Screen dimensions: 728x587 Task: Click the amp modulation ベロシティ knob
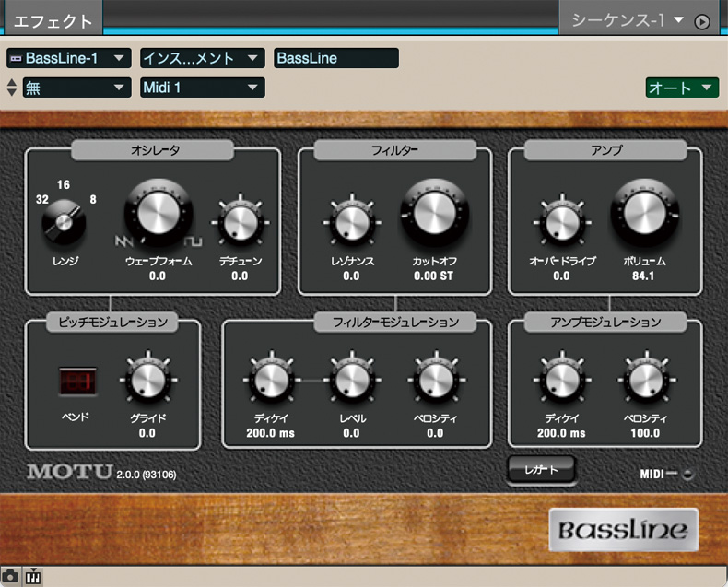646,380
